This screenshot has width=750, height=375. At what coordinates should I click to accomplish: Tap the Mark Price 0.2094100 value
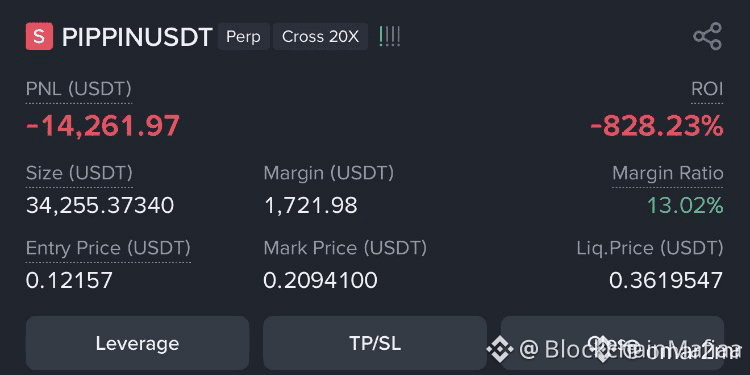click(320, 280)
